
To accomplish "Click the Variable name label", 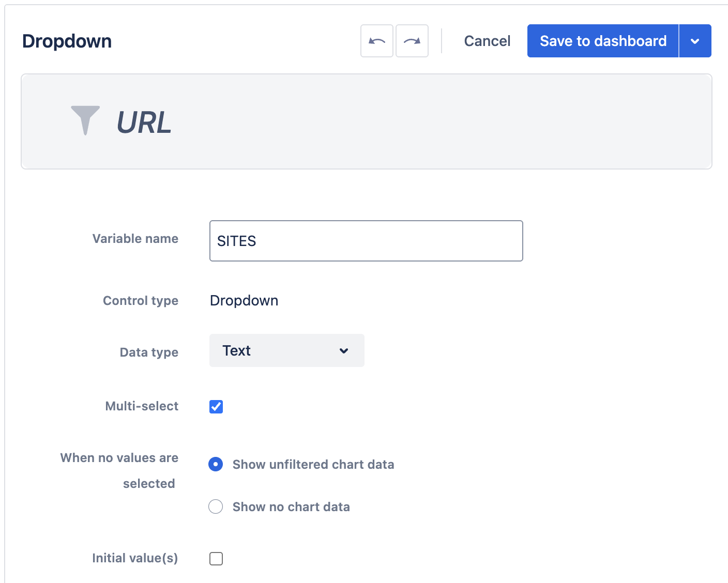I will point(135,239).
